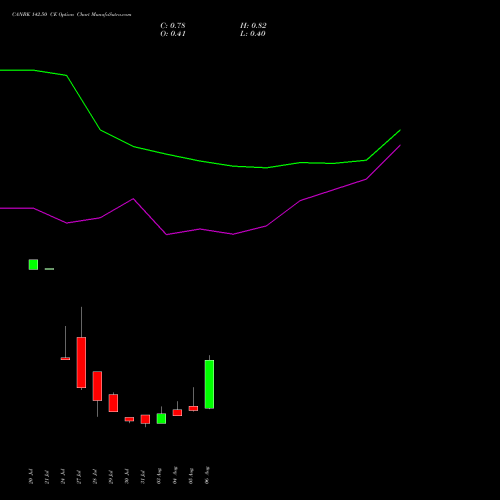Image resolution: width=500 pixels, height=500 pixels.
Task: Click the chart title text at top-left
Action: click(x=72, y=15)
